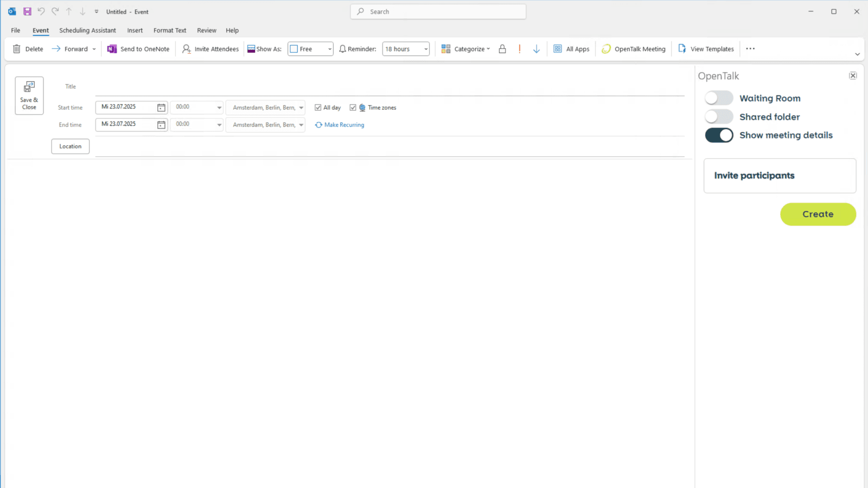Click into the Title input field
The width and height of the screenshot is (868, 488).
click(389, 87)
